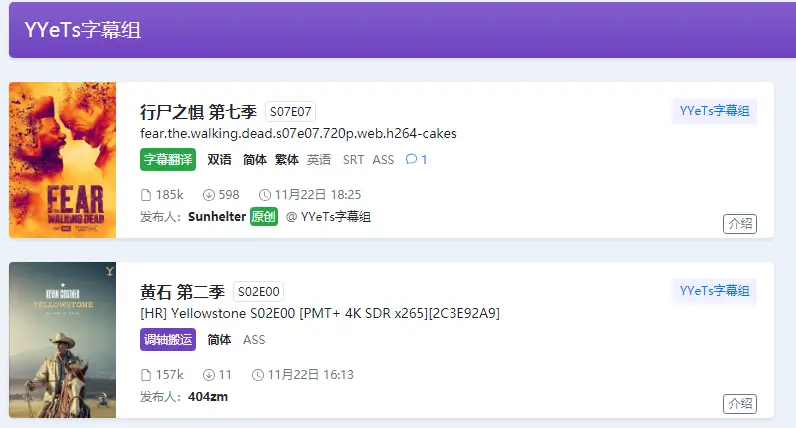
Task: Select filename fear.the.walking.dead.s07e07.720p.web.h264-cakes
Action: (298, 134)
